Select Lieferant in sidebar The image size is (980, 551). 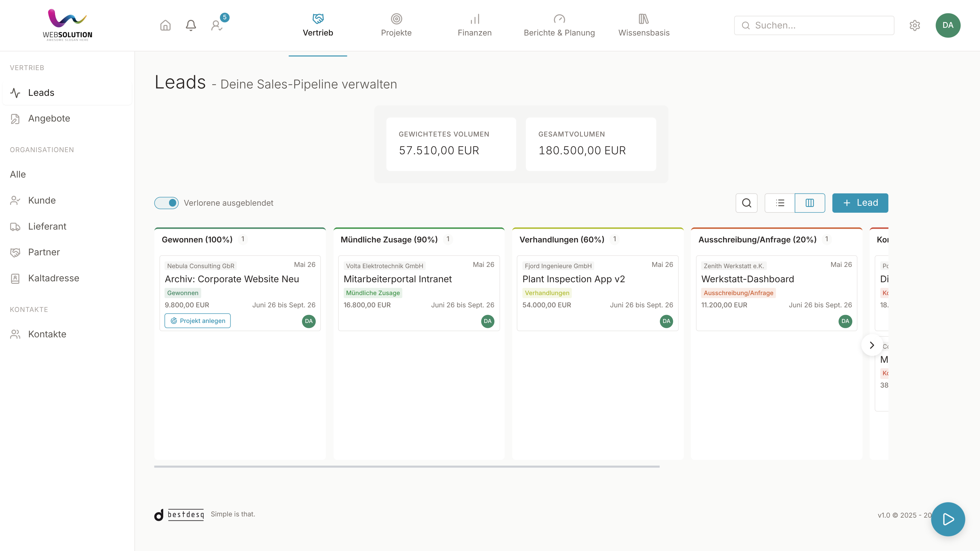click(x=67, y=227)
